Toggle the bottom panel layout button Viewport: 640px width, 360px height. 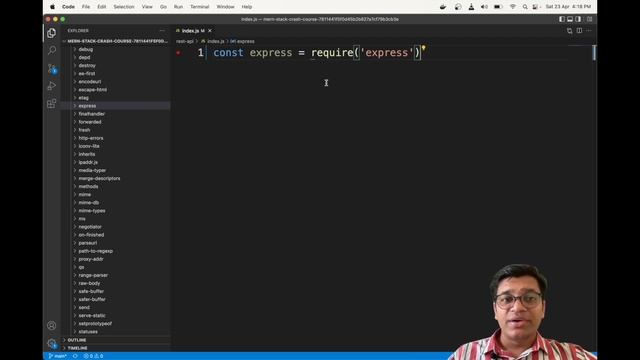[x=570, y=19]
